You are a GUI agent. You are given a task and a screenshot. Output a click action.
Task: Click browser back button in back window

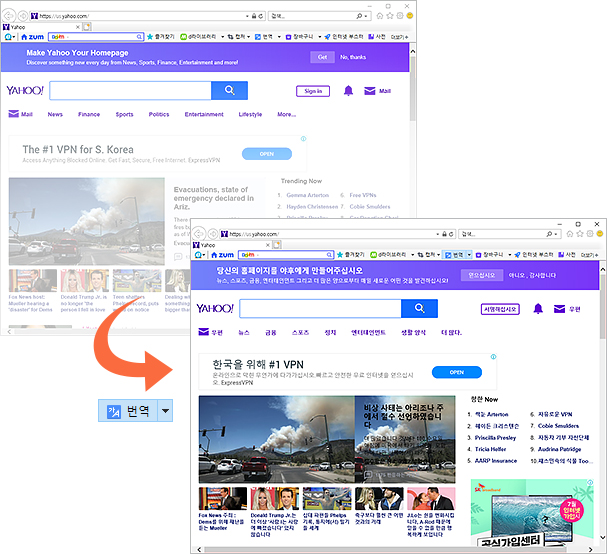[x=9, y=16]
